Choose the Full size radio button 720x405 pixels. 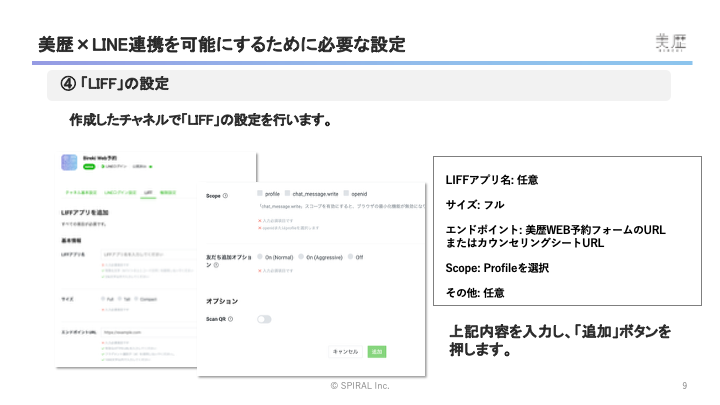[103, 297]
